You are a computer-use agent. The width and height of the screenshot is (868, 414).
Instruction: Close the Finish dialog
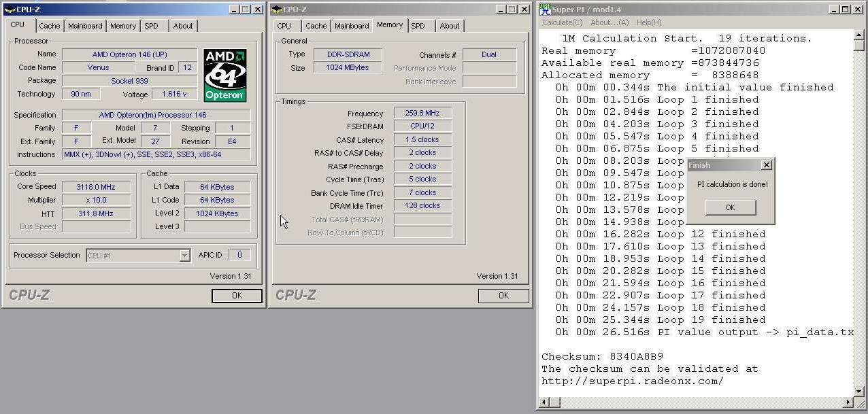click(767, 165)
